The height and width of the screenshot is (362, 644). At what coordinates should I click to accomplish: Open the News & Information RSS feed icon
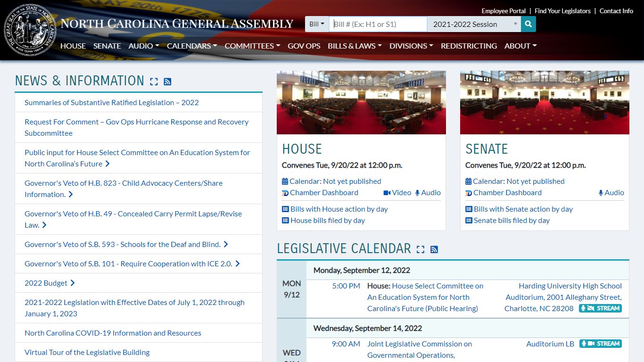(x=167, y=82)
